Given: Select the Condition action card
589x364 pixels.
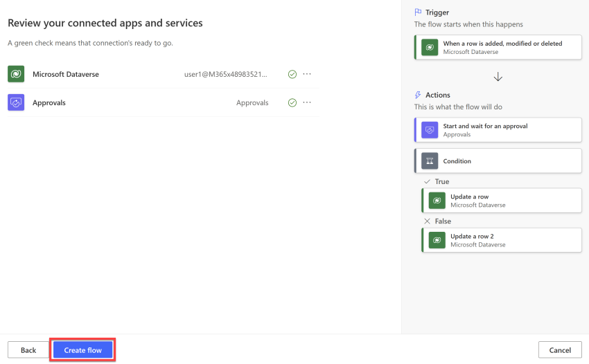Looking at the screenshot, I should [x=498, y=161].
